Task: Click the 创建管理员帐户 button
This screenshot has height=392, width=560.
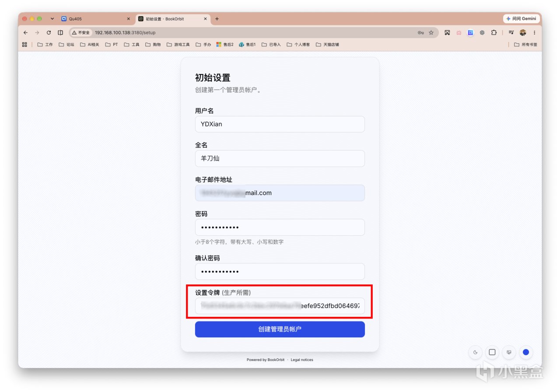Action: (280, 329)
